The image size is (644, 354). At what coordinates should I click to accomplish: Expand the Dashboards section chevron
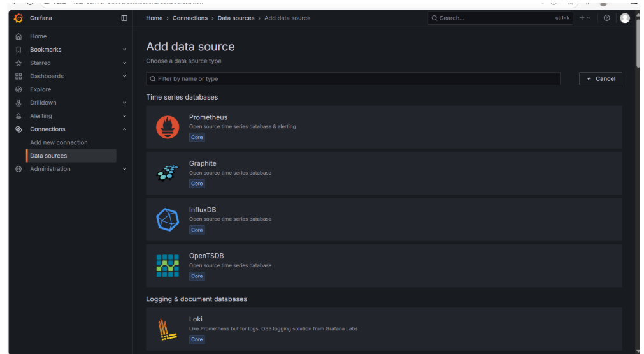[124, 76]
